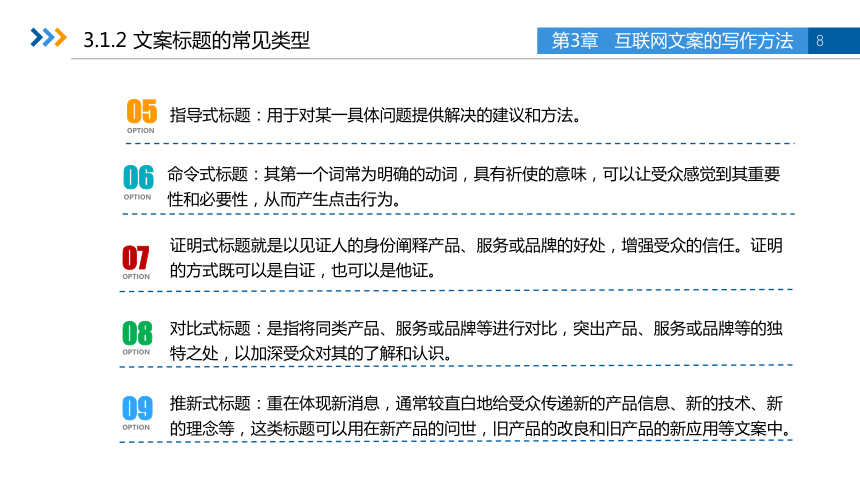Click OPTION label under number 07
The height and width of the screenshot is (484, 860).
coord(136,277)
